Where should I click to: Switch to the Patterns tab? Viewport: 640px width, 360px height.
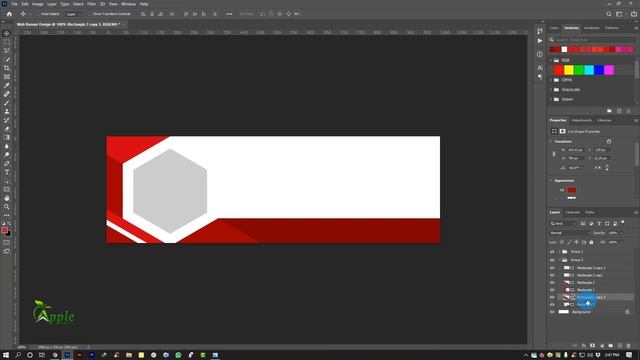[x=611, y=28]
